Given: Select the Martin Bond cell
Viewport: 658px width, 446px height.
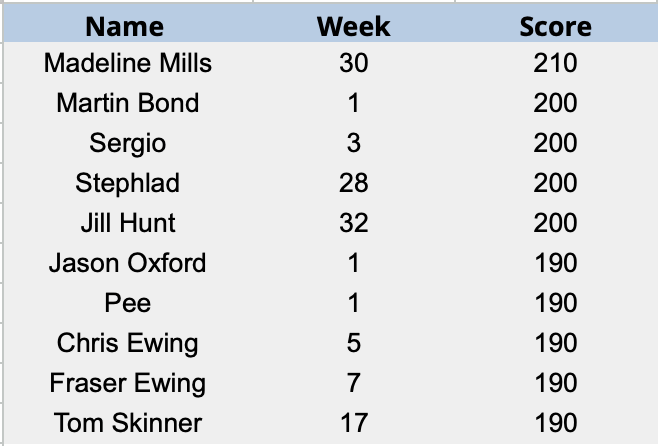Looking at the screenshot, I should point(128,103).
